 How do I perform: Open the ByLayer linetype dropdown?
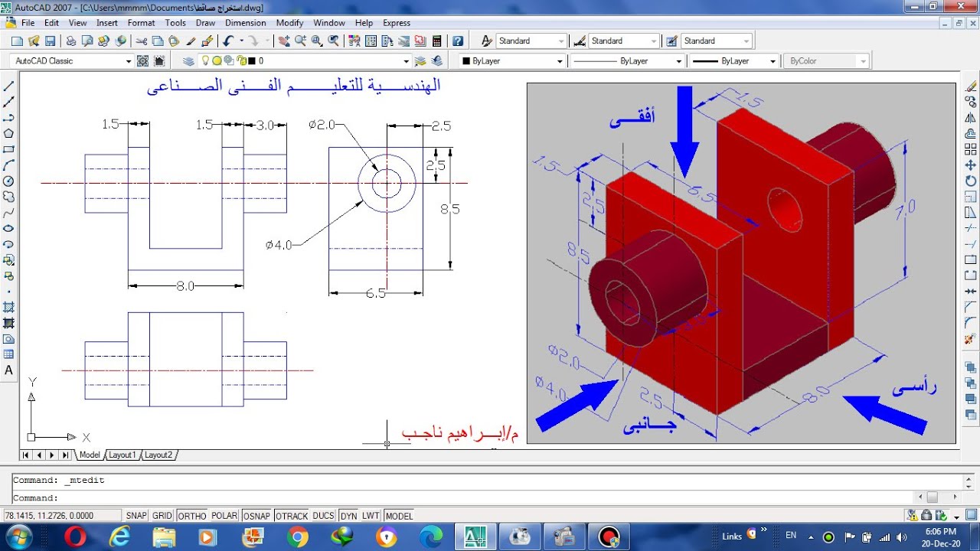tap(626, 60)
